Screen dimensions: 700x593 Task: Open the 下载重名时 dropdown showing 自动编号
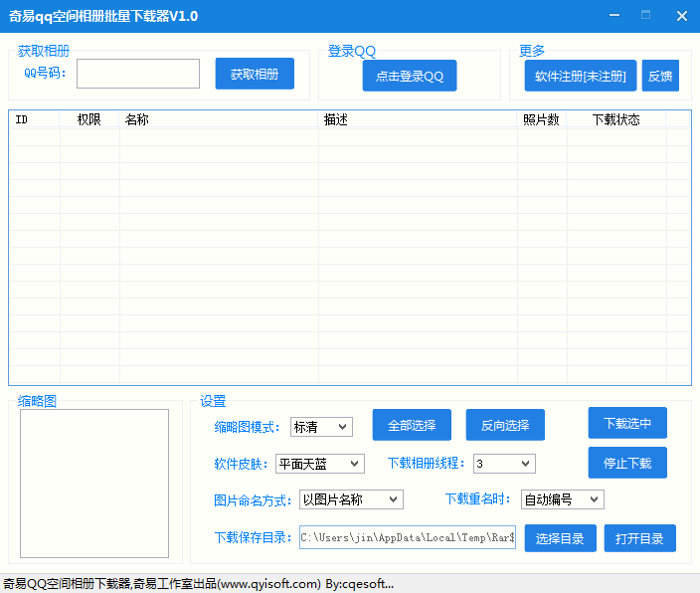click(x=563, y=499)
